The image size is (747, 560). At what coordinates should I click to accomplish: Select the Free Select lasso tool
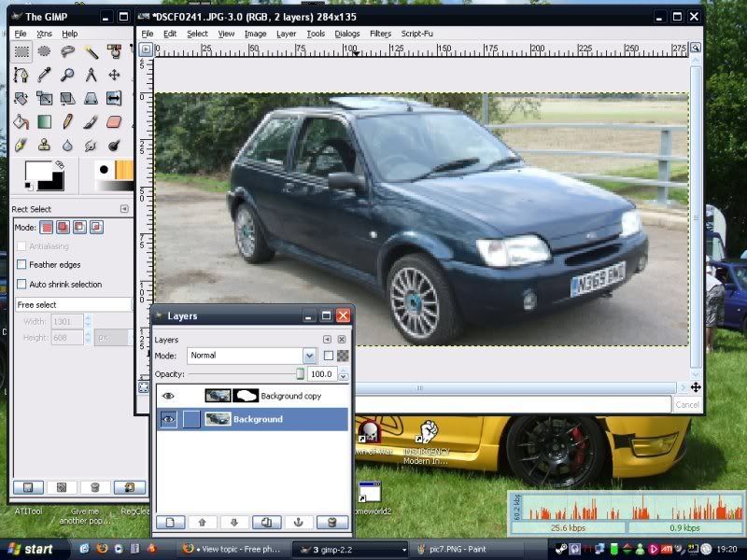click(67, 51)
